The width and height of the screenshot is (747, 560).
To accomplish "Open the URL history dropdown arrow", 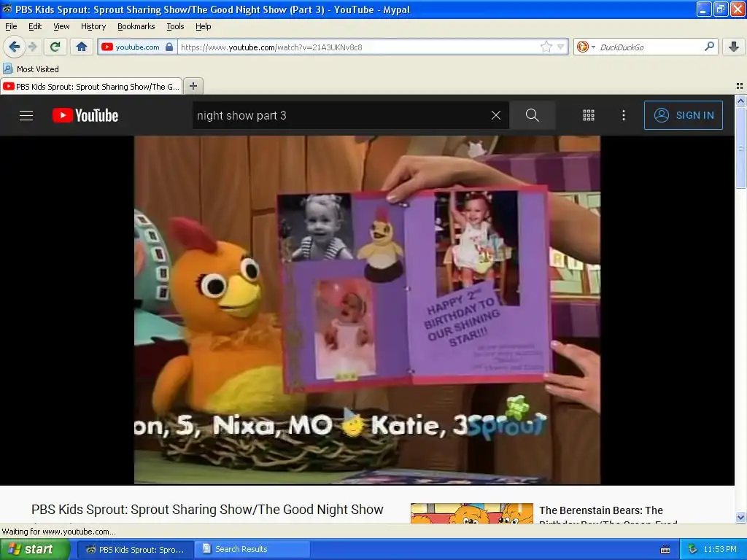I will [x=561, y=47].
